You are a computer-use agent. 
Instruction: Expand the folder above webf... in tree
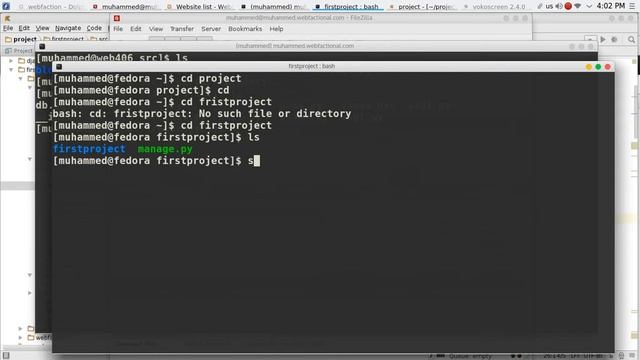pos(20,328)
